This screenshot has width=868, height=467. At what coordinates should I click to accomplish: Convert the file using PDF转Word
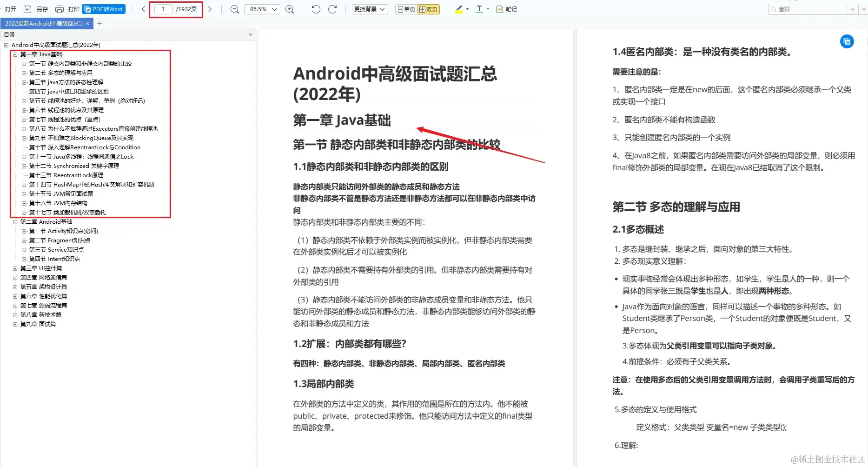[103, 9]
